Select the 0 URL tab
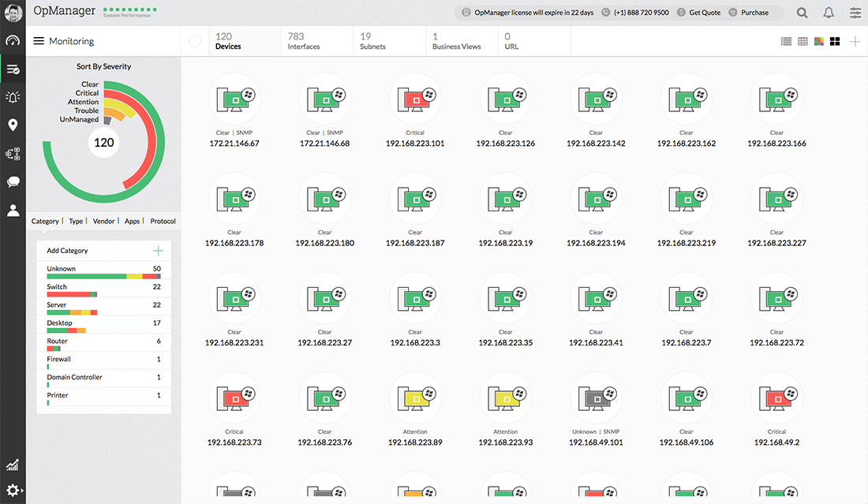Viewport: 868px width, 504px height. (x=535, y=41)
